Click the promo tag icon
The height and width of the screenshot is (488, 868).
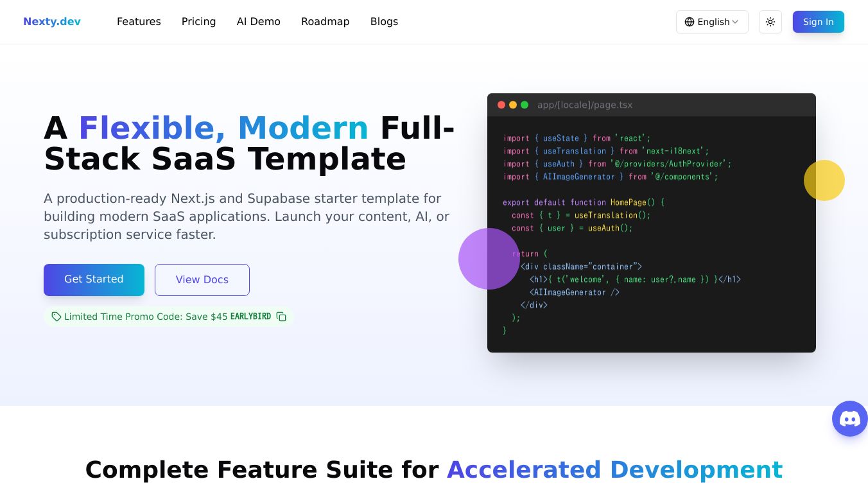(x=56, y=317)
